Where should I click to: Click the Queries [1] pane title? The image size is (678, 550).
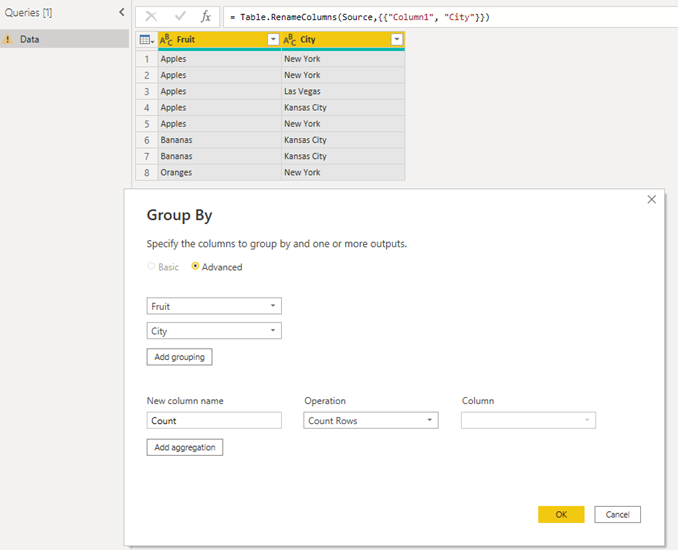pyautogui.click(x=29, y=13)
